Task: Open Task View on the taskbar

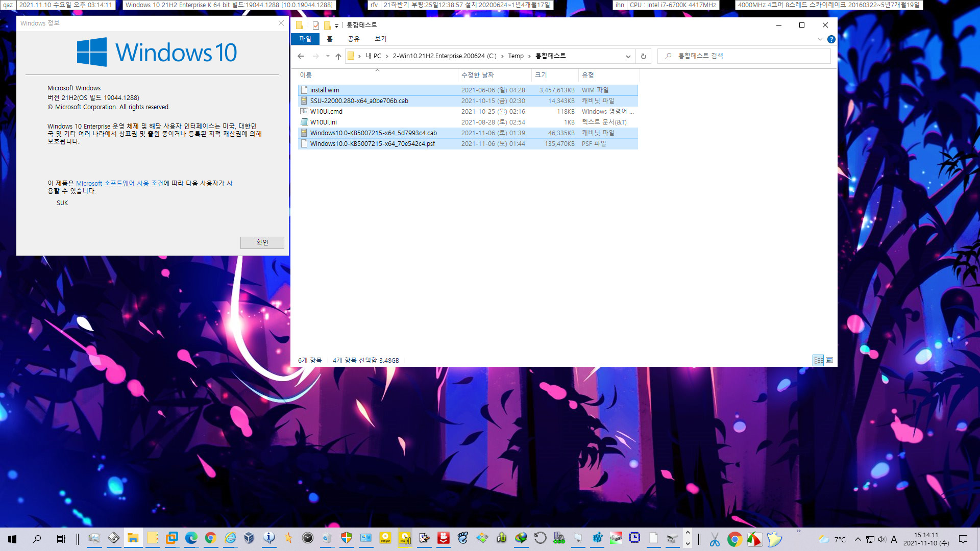Action: coord(61,539)
